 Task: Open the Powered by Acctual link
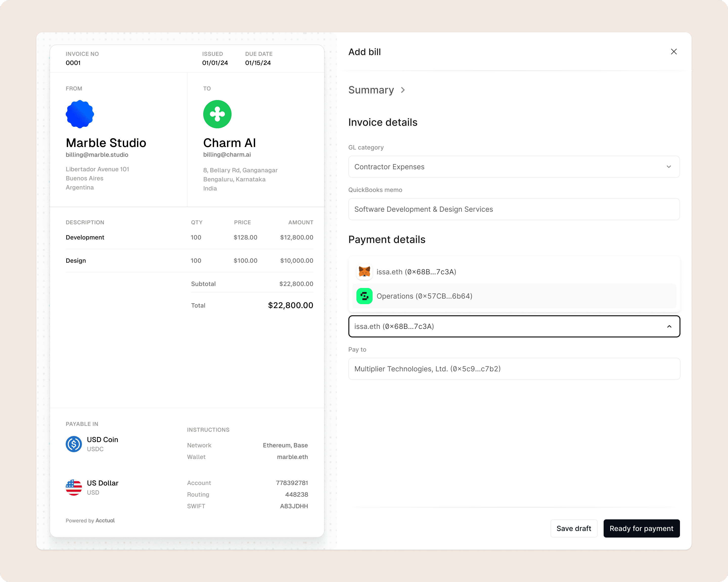click(x=105, y=520)
